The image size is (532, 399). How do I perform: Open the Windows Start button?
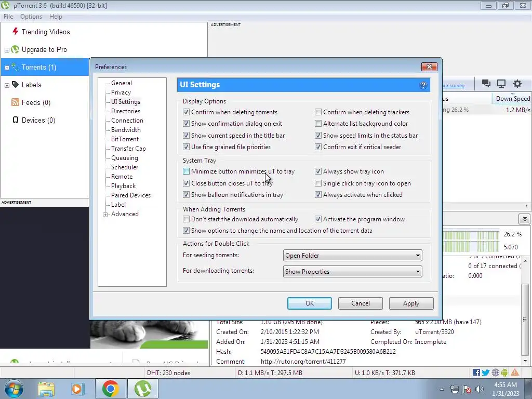(x=14, y=389)
